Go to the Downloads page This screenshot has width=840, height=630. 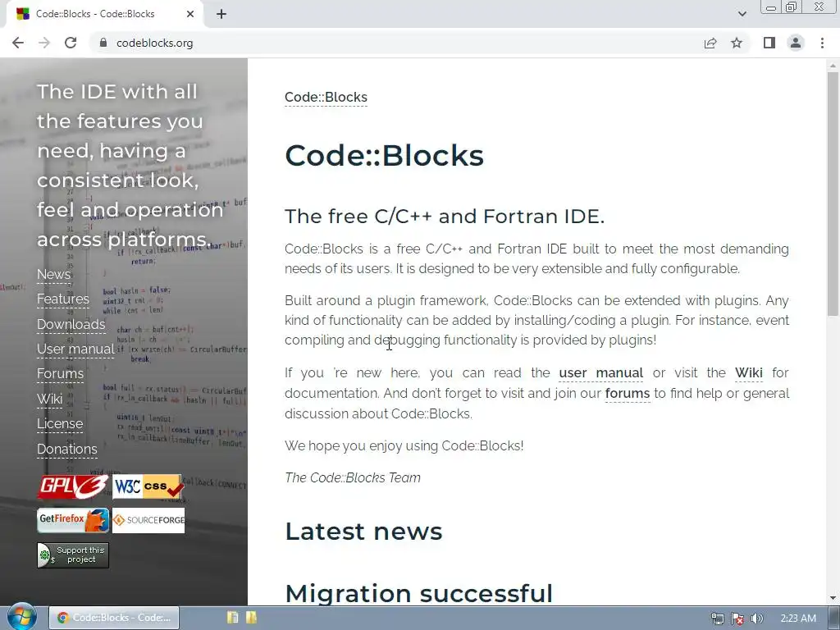[x=71, y=324]
